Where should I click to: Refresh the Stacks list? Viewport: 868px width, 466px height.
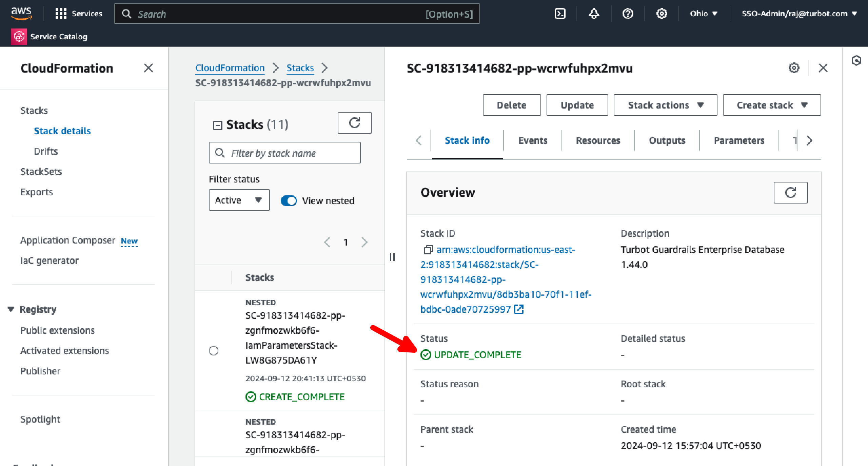tap(354, 123)
